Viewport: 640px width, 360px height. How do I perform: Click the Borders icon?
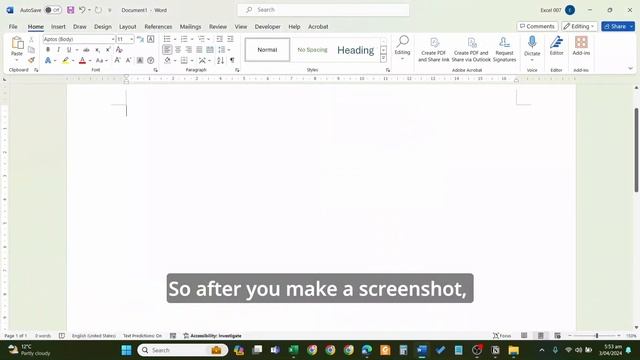pyautogui.click(x=184, y=60)
